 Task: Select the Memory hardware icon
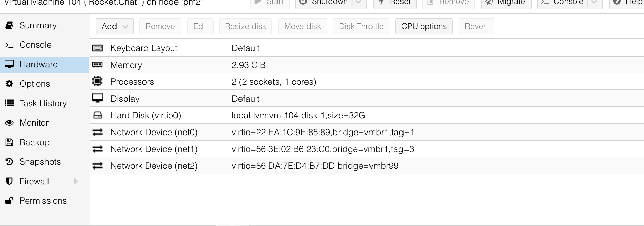coord(98,65)
